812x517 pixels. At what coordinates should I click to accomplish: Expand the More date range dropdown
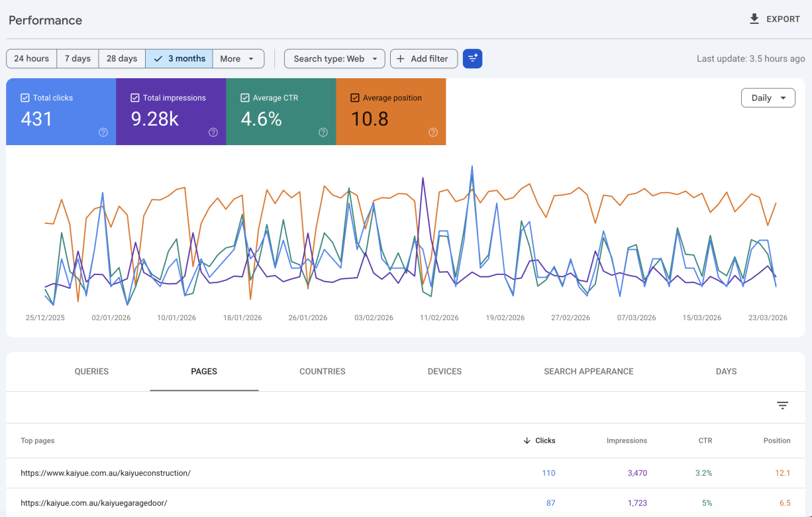click(238, 58)
